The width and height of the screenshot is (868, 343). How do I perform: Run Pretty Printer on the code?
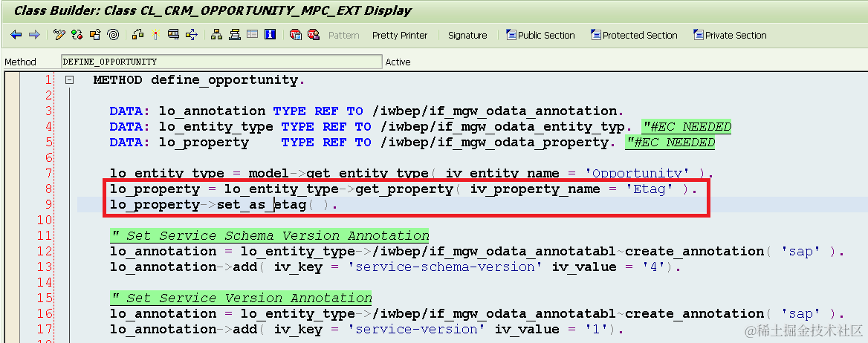click(400, 35)
